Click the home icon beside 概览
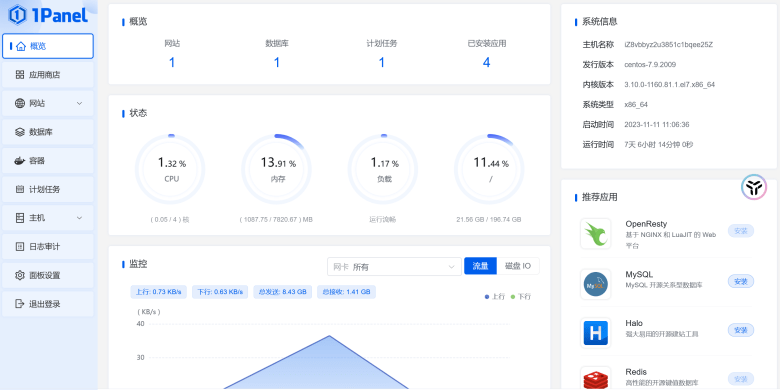Image resolution: width=780 pixels, height=390 pixels. 20,46
